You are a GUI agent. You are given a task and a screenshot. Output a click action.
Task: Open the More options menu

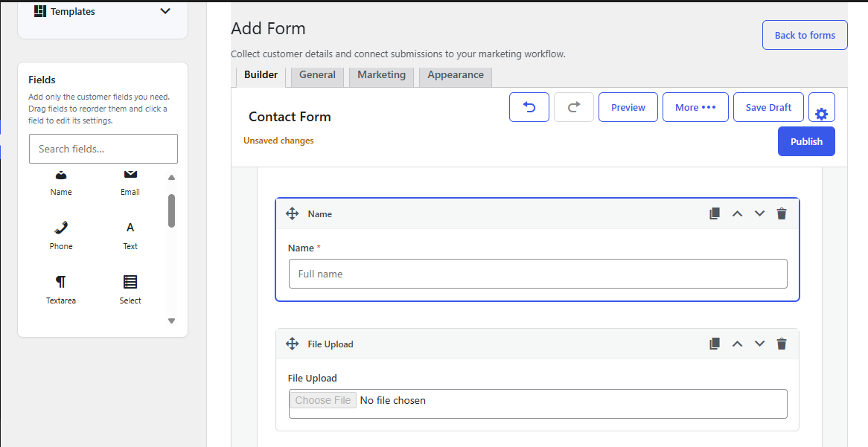point(695,107)
